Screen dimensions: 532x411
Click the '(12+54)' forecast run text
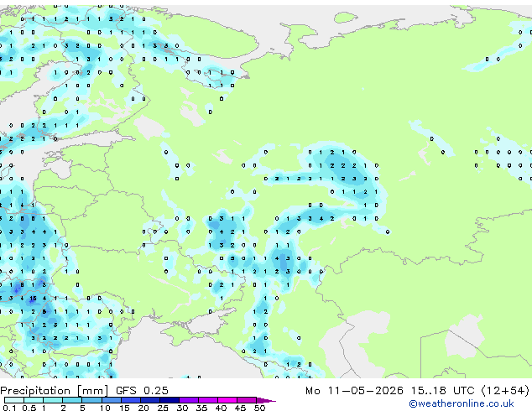pos(505,391)
